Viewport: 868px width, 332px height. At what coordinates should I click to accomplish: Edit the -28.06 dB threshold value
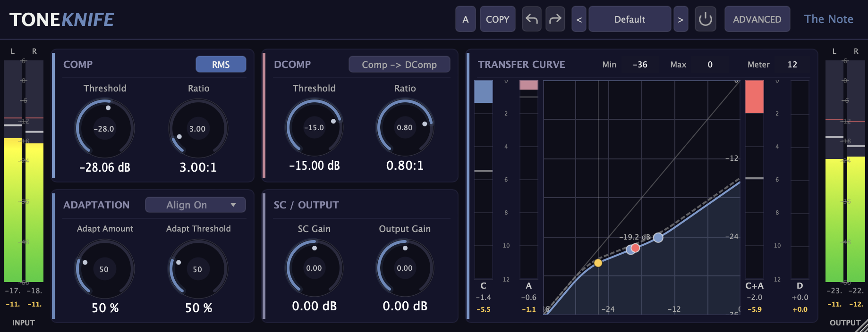click(105, 167)
